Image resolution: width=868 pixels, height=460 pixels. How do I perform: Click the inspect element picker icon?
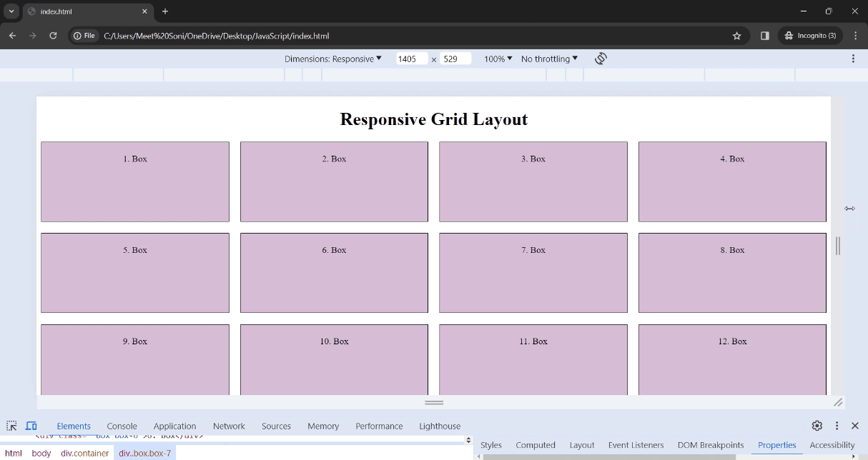(x=11, y=426)
